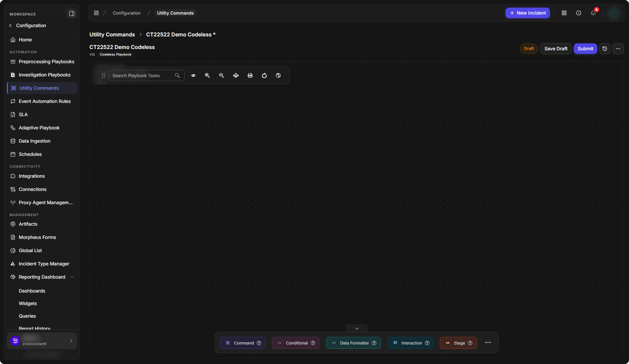This screenshot has height=364, width=629.
Task: Click the grid icon before the Configuration breadcrumb
Action: 96,13
